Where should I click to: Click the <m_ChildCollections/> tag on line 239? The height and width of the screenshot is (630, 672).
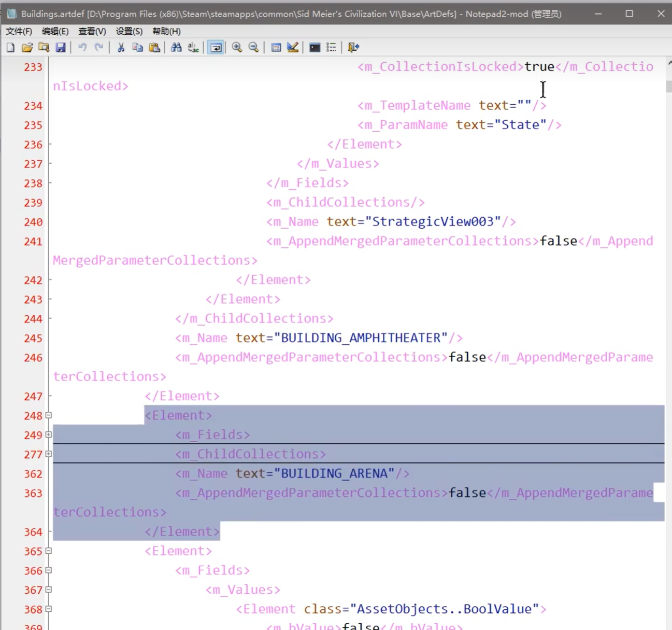click(x=346, y=202)
